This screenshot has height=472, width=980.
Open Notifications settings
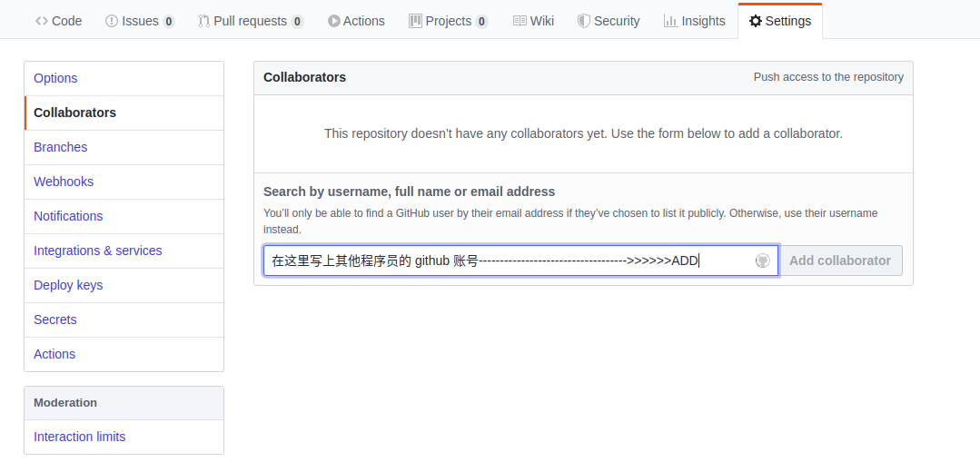point(124,216)
